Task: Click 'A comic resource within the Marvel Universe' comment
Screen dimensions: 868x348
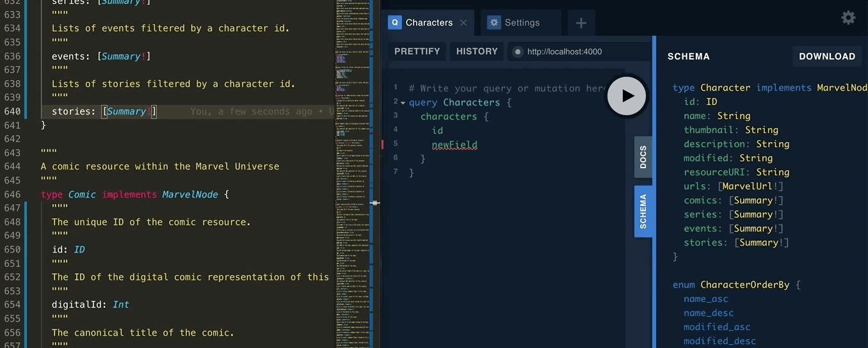Action: 160,166
